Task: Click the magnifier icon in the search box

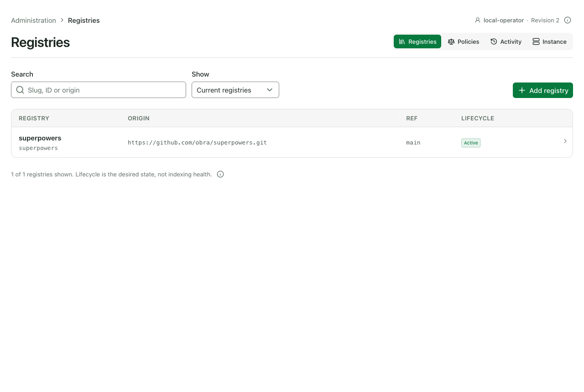Action: tap(20, 90)
